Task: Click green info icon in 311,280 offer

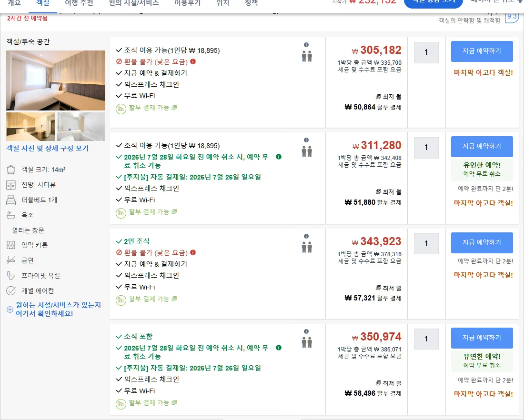Action: (279, 157)
